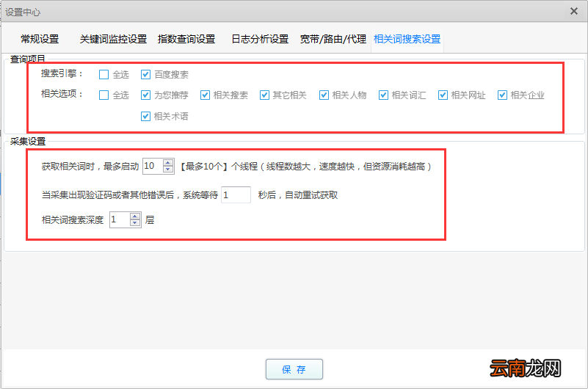The image size is (588, 389).
Task: Click the 系统等待 seconds input field
Action: (236, 195)
